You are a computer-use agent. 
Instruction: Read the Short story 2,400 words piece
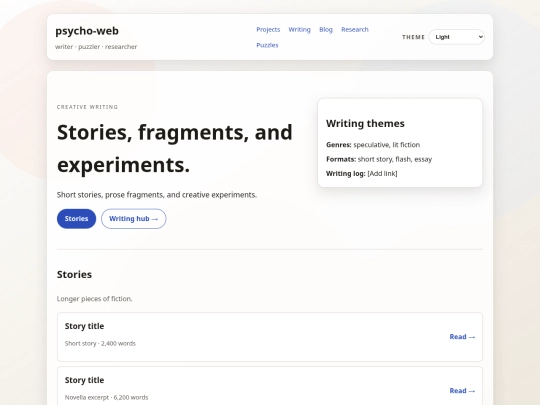[x=462, y=337]
